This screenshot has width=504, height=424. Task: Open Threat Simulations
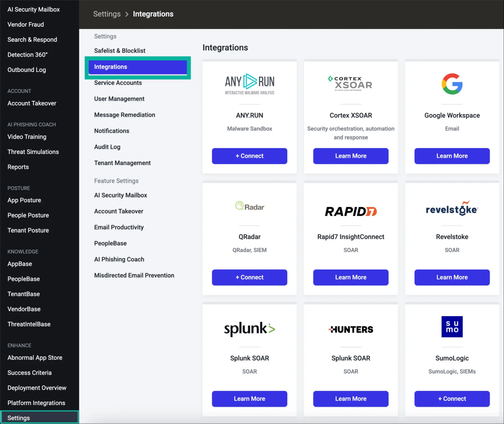pyautogui.click(x=33, y=152)
